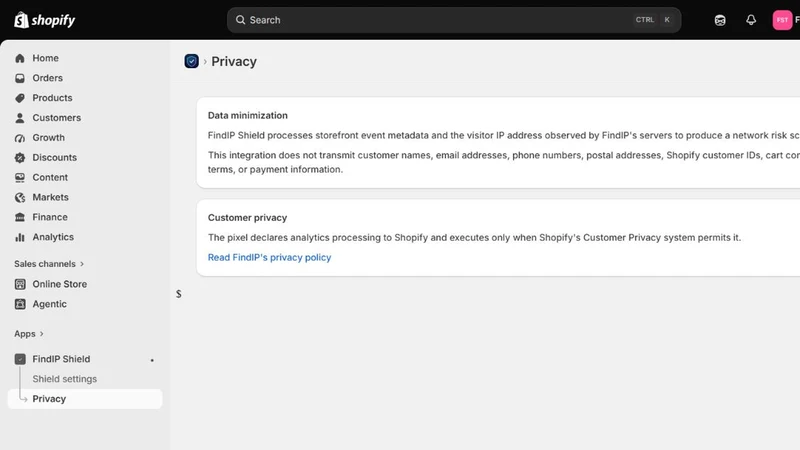Screen dimensions: 800x450
Task: Click the Home house icon
Action: [20, 58]
